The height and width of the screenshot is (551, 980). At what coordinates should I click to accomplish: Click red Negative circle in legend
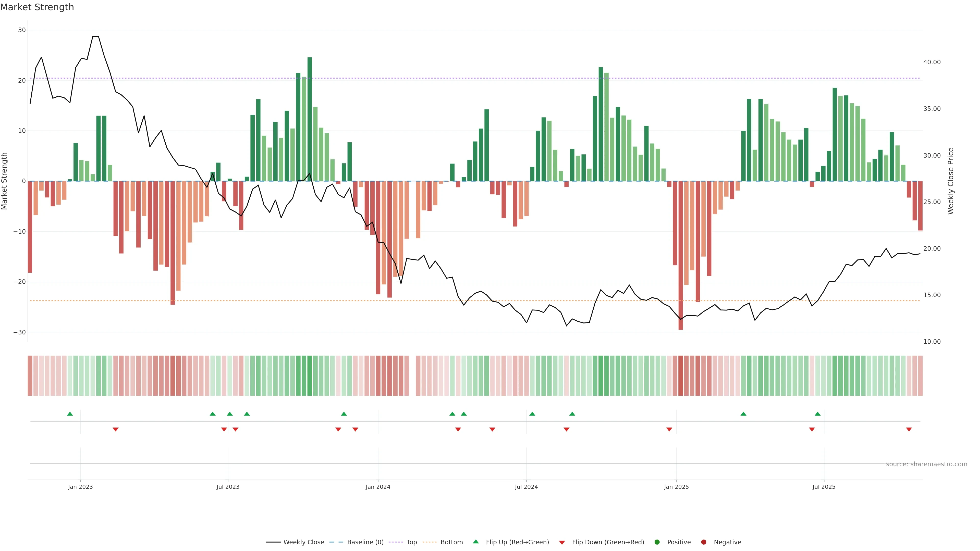coord(703,542)
